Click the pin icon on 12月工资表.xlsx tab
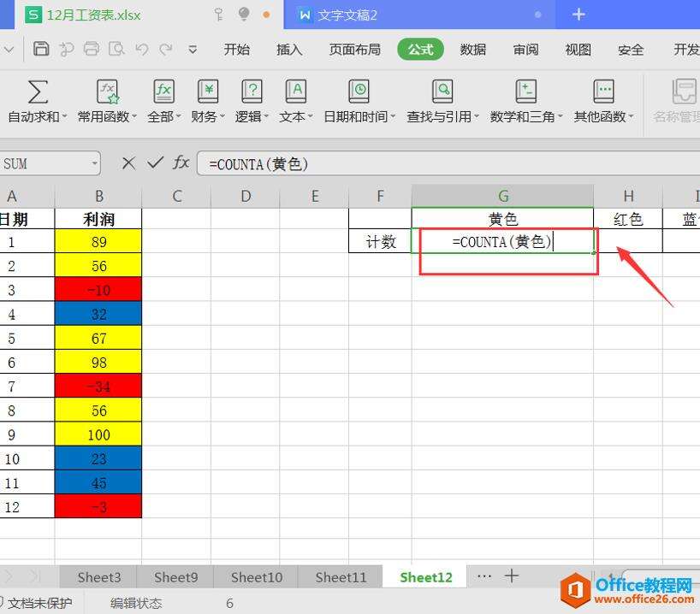 [218, 15]
